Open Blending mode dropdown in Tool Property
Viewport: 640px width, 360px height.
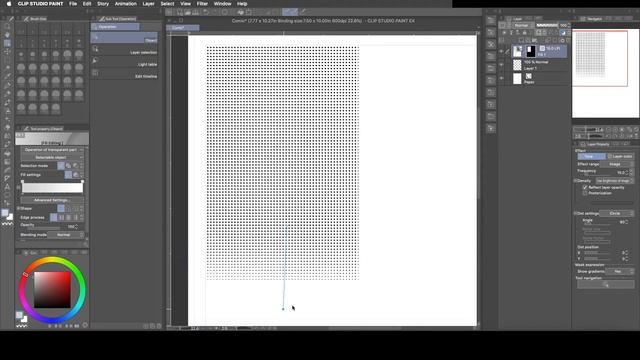tap(65, 235)
